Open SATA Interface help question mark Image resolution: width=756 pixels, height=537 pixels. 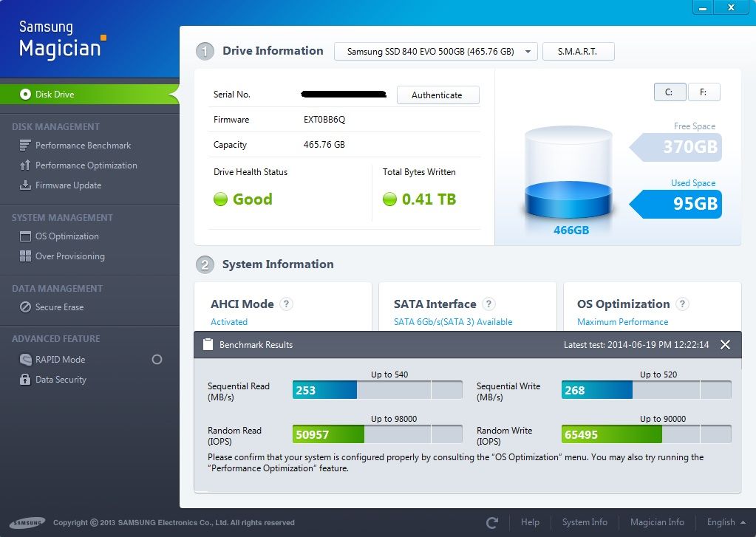488,304
